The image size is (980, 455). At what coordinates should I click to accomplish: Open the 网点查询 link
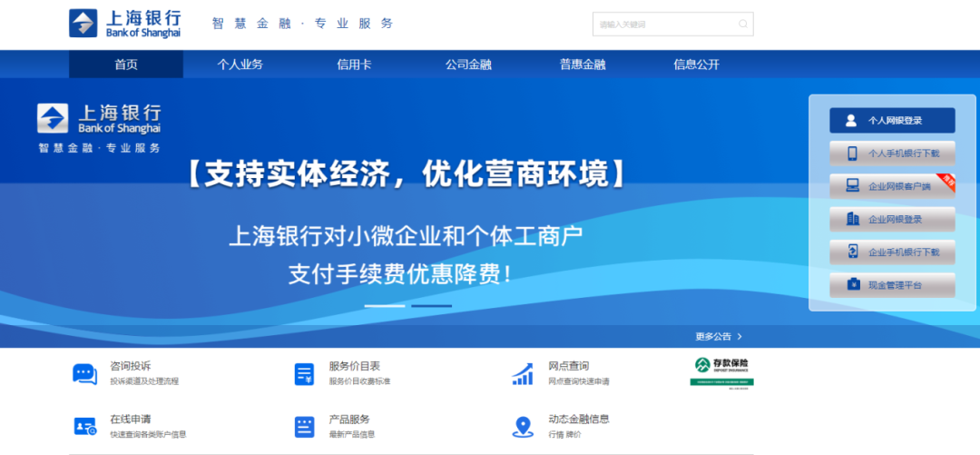[x=569, y=366]
